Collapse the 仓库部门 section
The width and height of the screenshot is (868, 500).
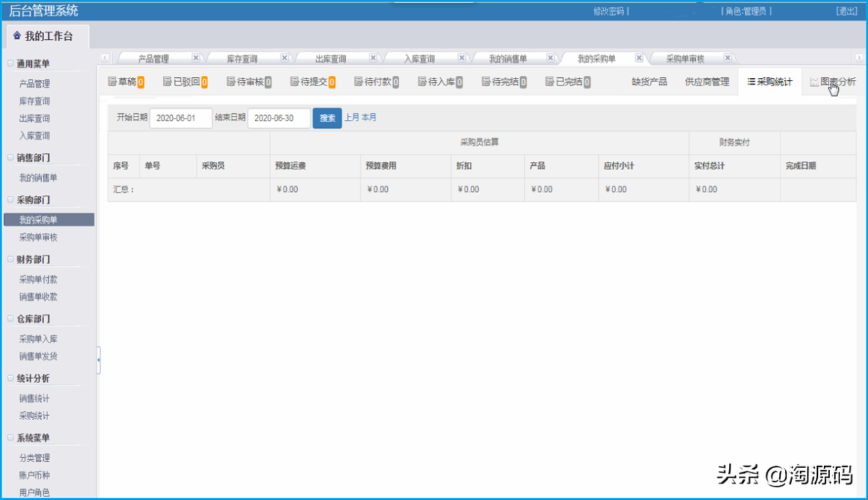pos(10,319)
